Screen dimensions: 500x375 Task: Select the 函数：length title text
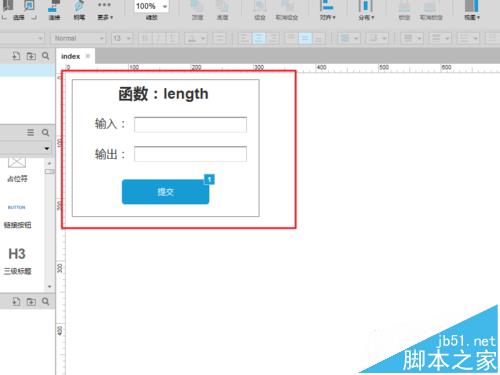tap(163, 94)
